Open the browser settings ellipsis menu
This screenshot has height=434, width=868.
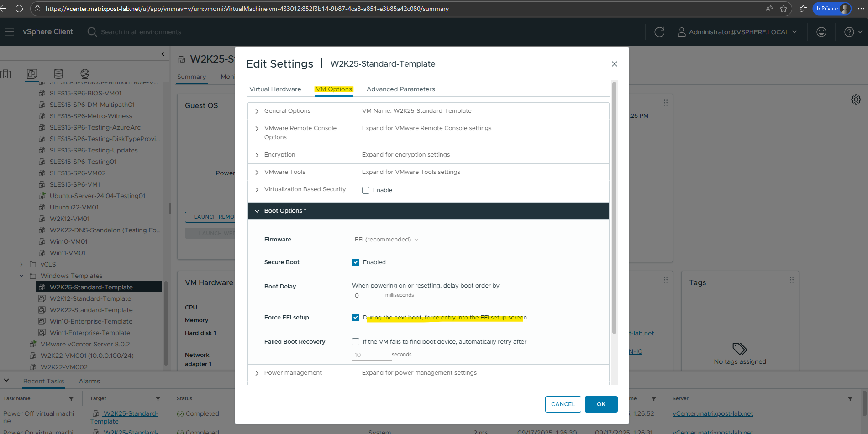click(861, 9)
